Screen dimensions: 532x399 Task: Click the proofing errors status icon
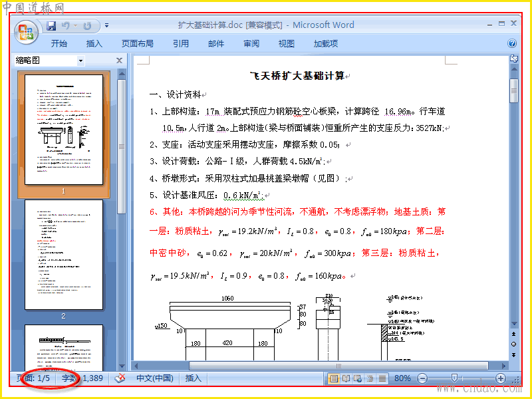pos(120,378)
